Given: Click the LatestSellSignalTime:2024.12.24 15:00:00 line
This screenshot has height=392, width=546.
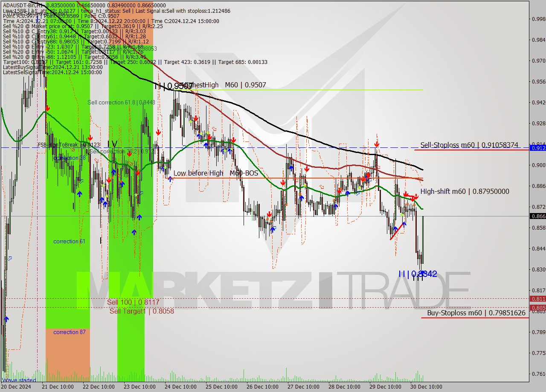Looking at the screenshot, I should tap(52, 72).
